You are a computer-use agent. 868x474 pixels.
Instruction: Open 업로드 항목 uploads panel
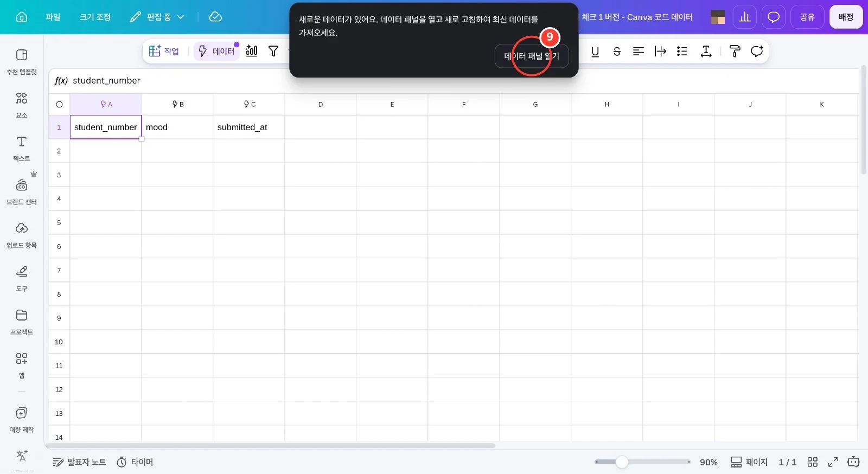pyautogui.click(x=22, y=235)
